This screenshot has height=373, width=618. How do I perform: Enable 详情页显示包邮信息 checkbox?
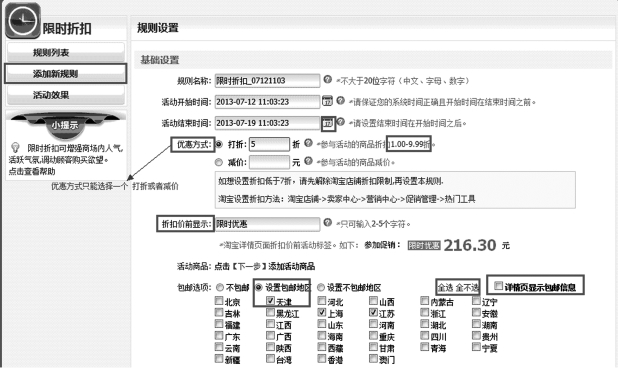499,285
